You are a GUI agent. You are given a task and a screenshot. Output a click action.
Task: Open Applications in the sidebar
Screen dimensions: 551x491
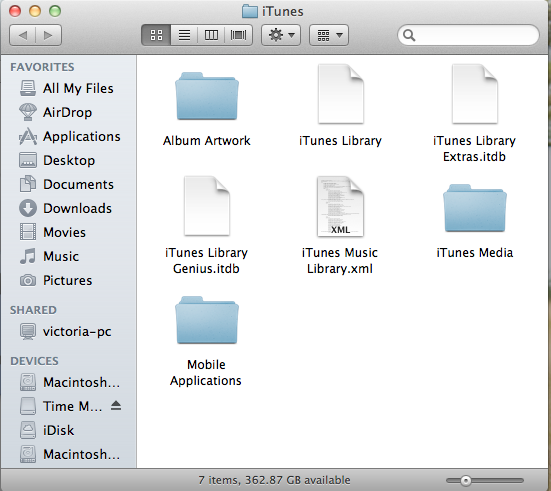(x=69, y=136)
